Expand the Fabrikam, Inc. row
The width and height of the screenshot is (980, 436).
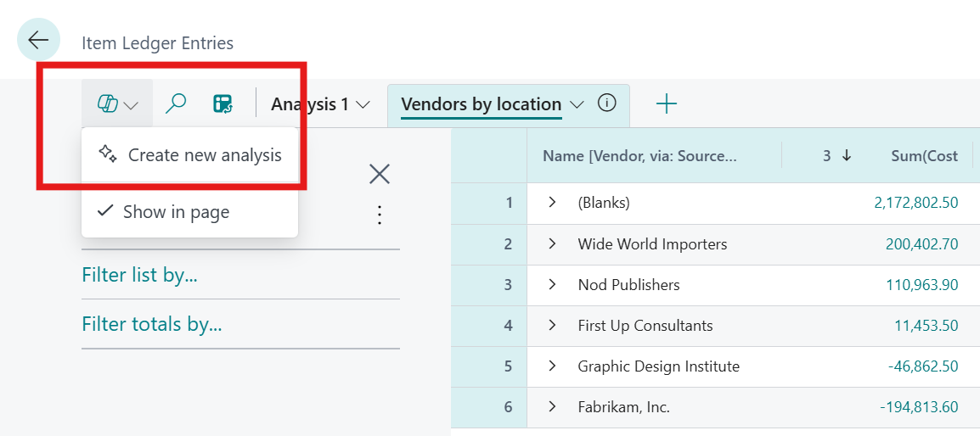(x=552, y=406)
